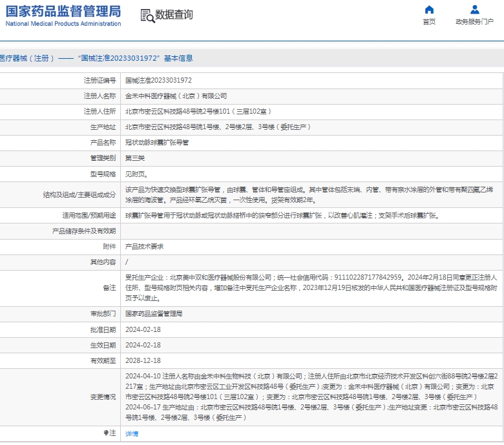
Task: Select registration number 国械注准20233031972 value
Action: tap(158, 80)
